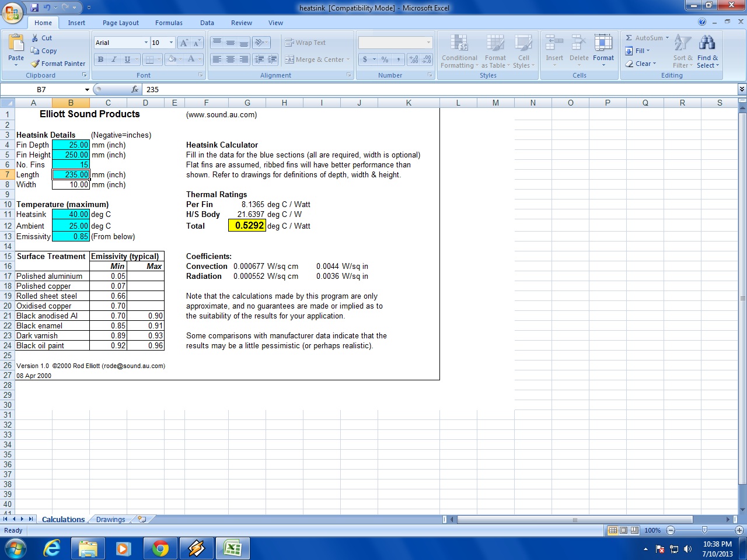747x560 pixels.
Task: Open Find & Select binoculars
Action: (707, 51)
